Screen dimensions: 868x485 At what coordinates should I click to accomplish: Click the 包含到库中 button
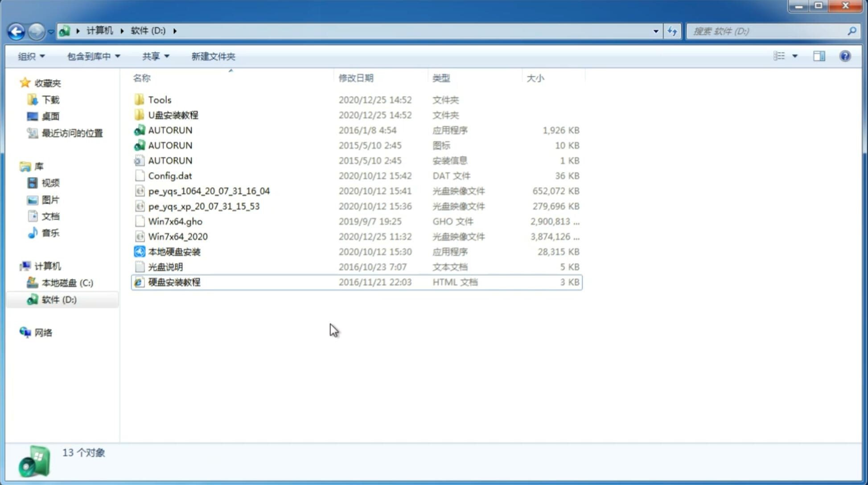tap(93, 56)
